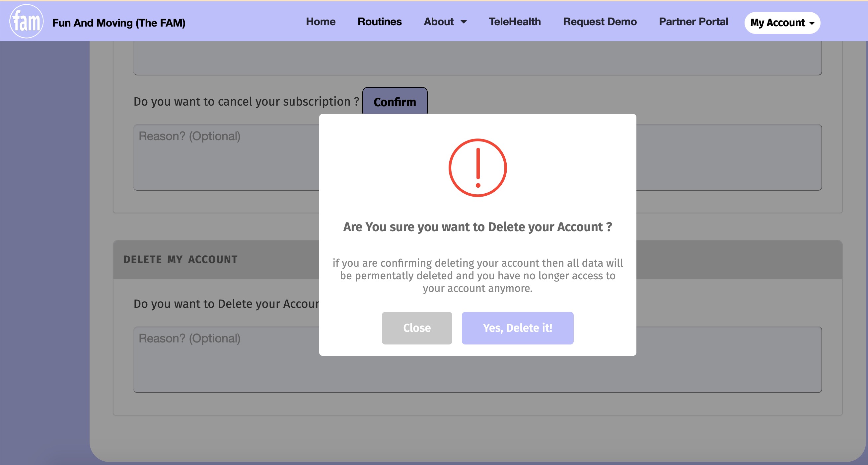
Task: Click the permanent deletion warning paragraph
Action: pyautogui.click(x=477, y=275)
